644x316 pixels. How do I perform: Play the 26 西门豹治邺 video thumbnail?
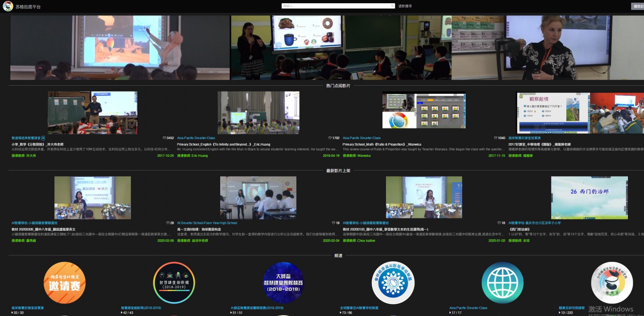[589, 197]
